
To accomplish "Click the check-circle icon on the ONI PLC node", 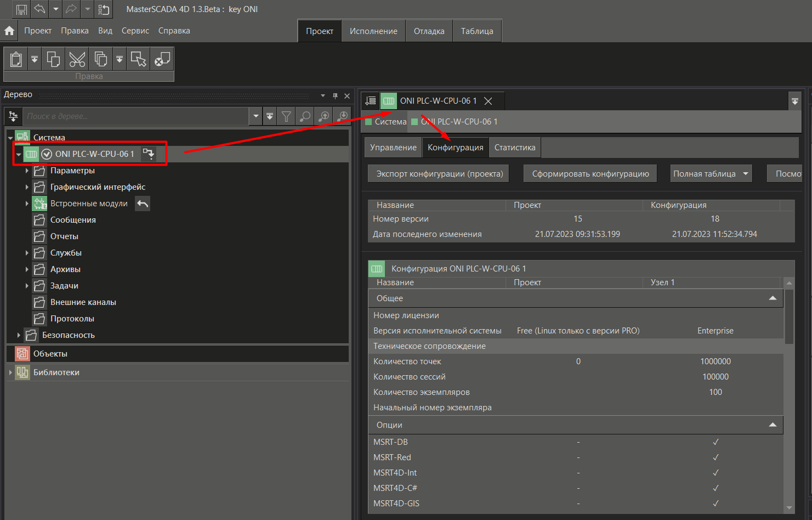I will click(47, 154).
